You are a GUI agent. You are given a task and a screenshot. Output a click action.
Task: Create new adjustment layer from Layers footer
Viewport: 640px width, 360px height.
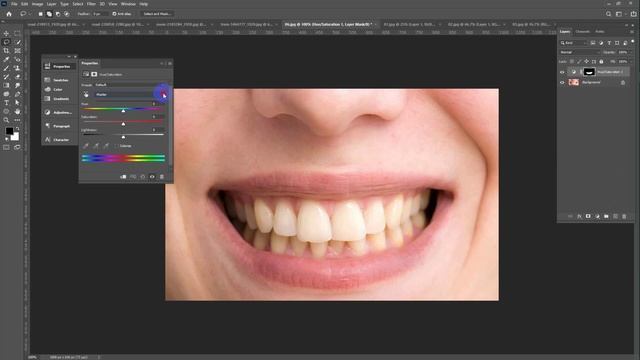click(597, 216)
